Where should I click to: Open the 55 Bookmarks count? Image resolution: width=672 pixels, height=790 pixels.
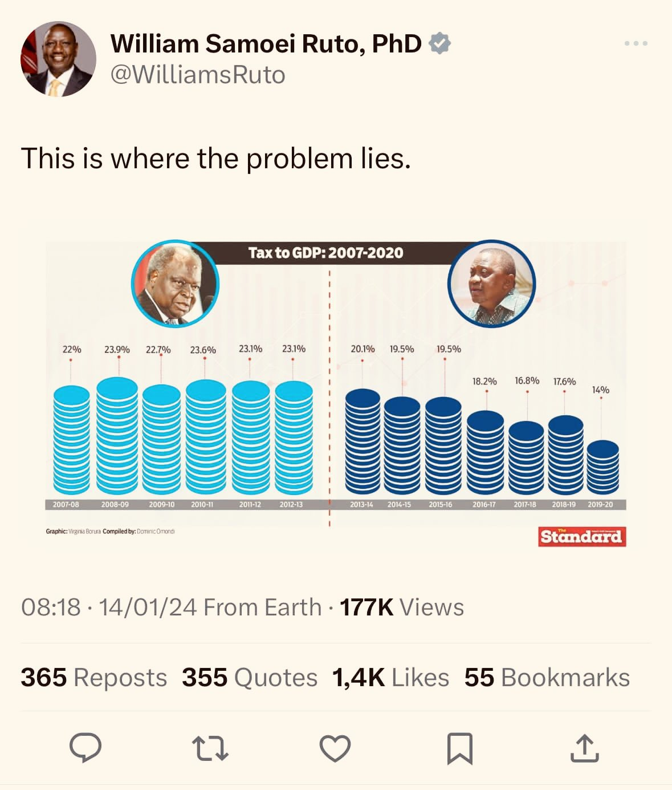coord(547,678)
